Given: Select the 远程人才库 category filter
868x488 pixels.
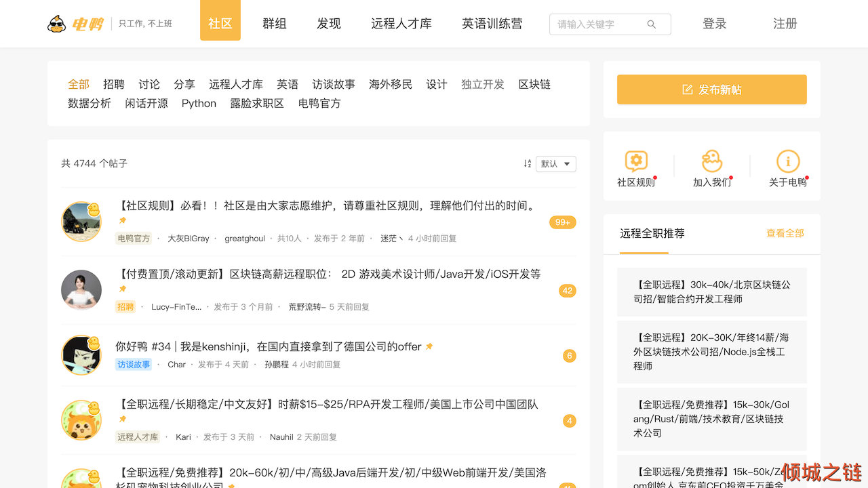Looking at the screenshot, I should click(236, 84).
